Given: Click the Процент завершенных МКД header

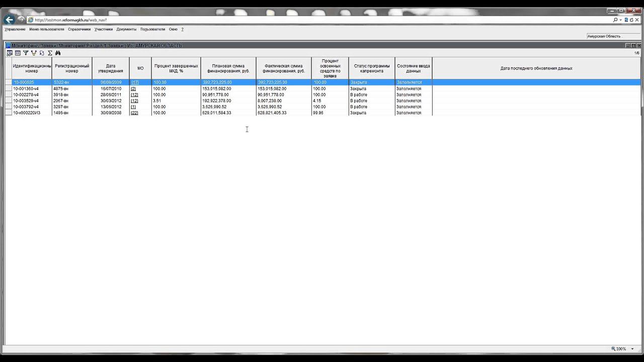Looking at the screenshot, I should [176, 68].
